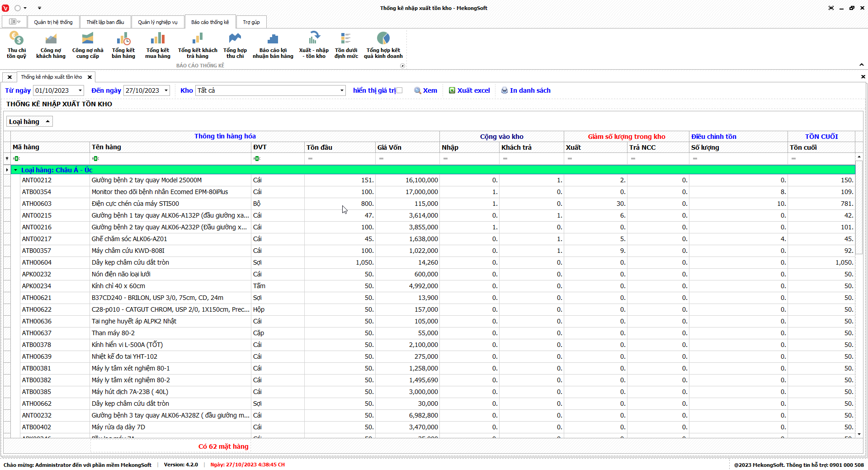The image size is (868, 470).
Task: Open Thu chi tồn quỹ report
Action: tap(16, 45)
